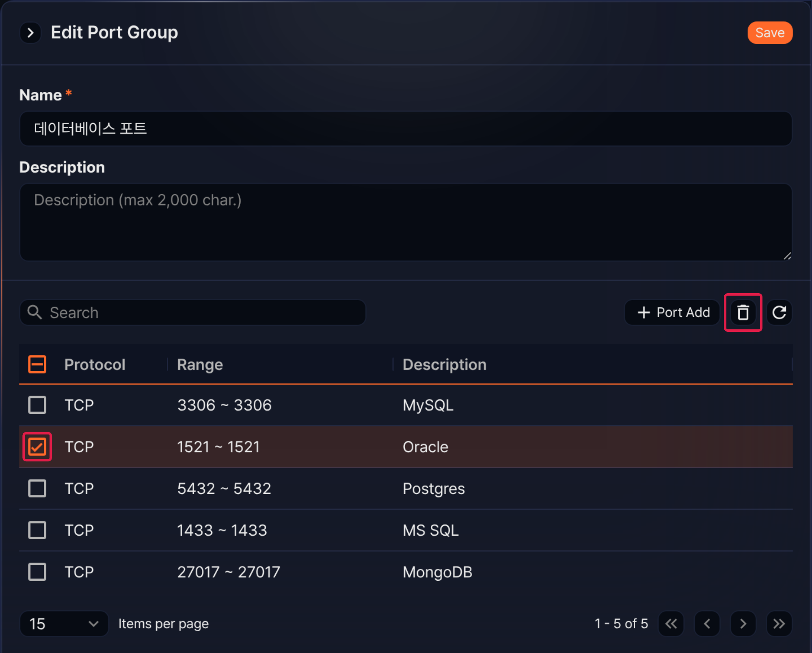
Task: Go to the first page
Action: coord(671,624)
